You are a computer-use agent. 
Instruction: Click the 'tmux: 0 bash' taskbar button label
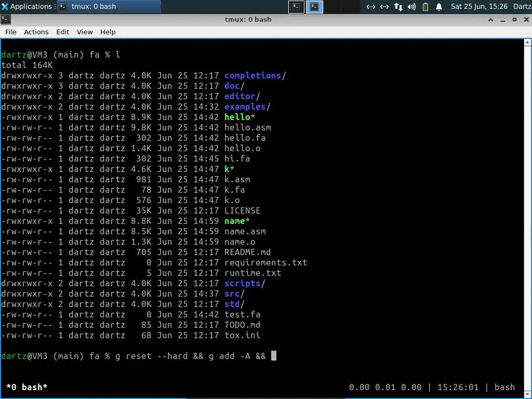click(x=94, y=6)
